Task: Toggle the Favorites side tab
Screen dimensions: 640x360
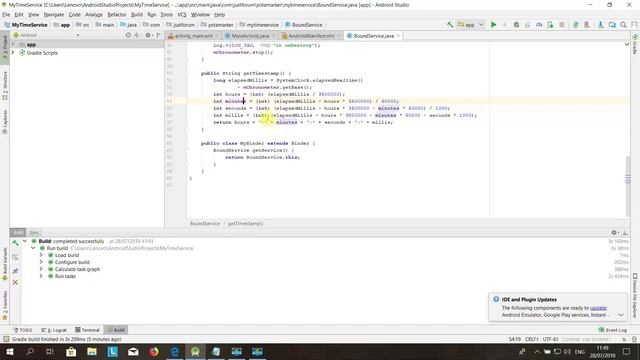Action: [5, 305]
